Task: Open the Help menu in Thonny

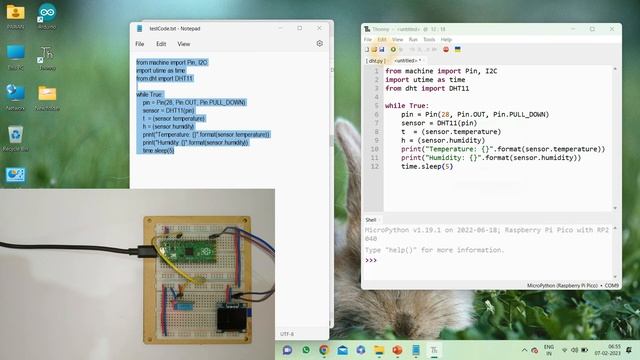Action: (446, 40)
